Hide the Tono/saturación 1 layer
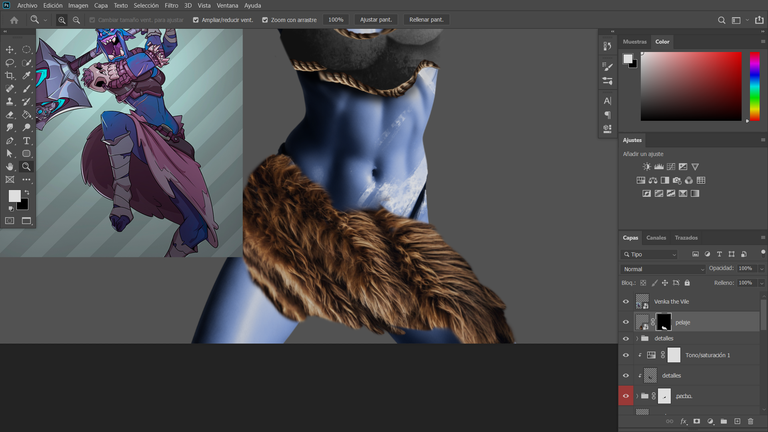The image size is (768, 432). [625, 355]
